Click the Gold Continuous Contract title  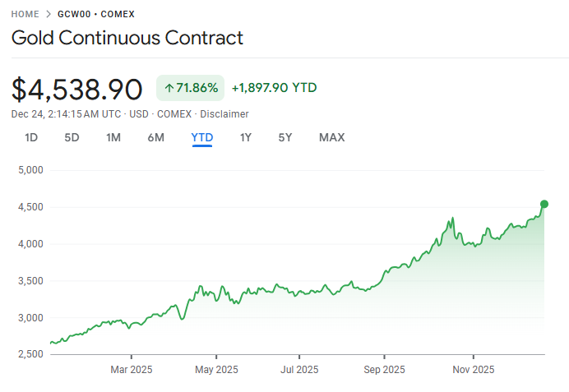[x=127, y=38]
